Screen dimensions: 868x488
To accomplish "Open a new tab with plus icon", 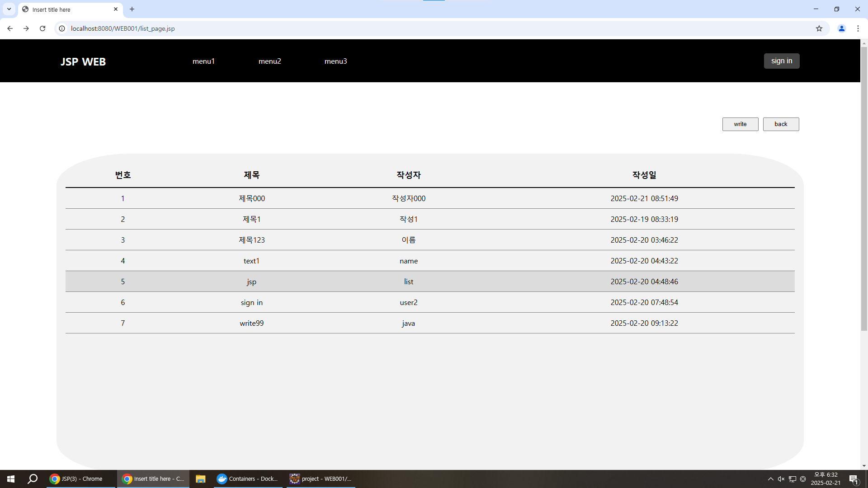I will 132,9.
